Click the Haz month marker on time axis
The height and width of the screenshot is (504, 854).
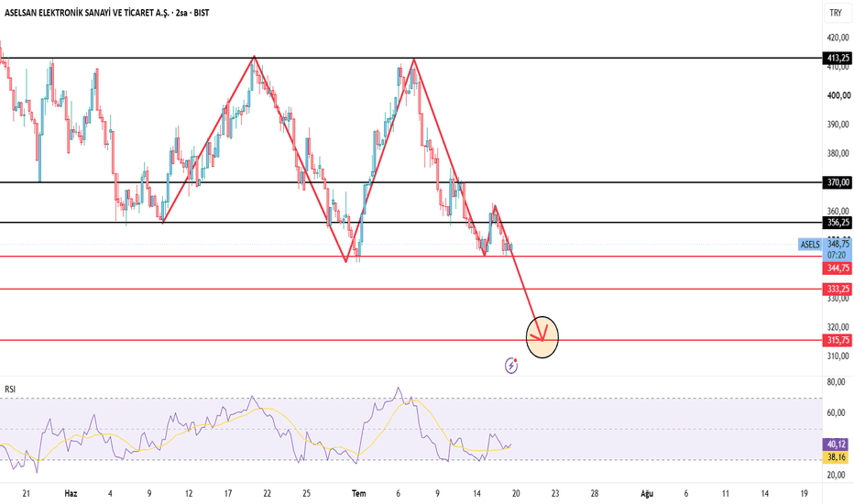point(71,494)
